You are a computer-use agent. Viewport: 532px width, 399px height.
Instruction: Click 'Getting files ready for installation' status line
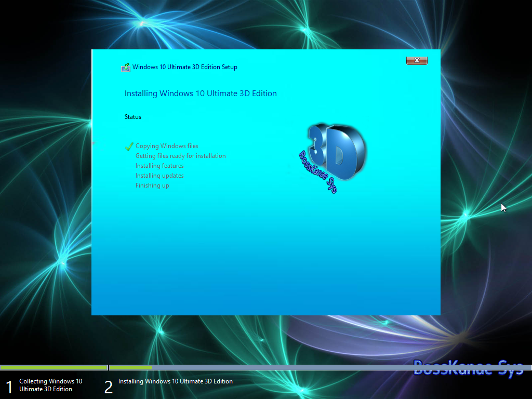[180, 156]
